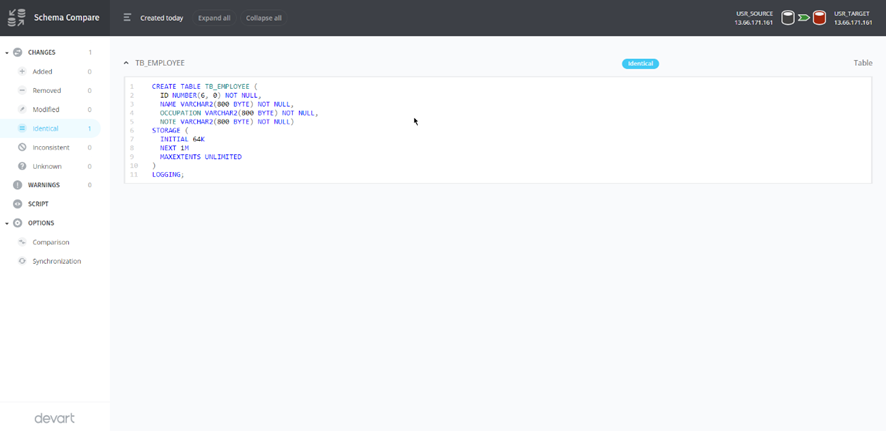Screen dimensions: 886x431
Task: Click the red target database icon
Action: coord(819,18)
